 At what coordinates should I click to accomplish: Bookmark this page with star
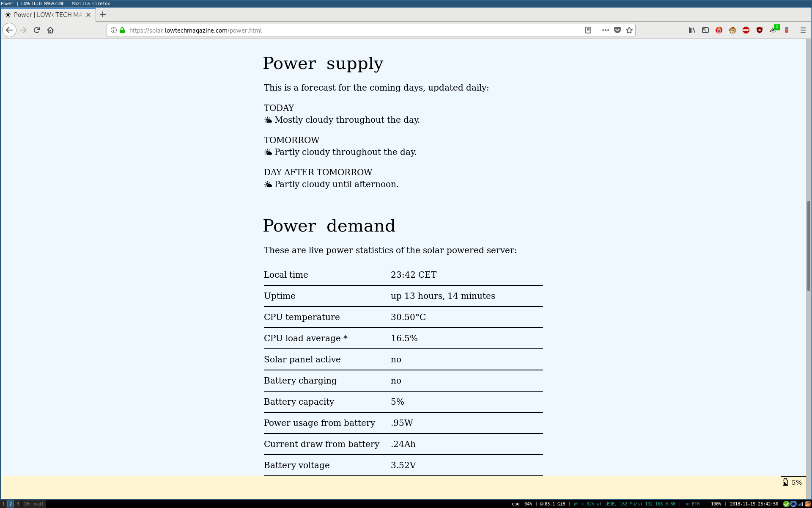click(629, 30)
